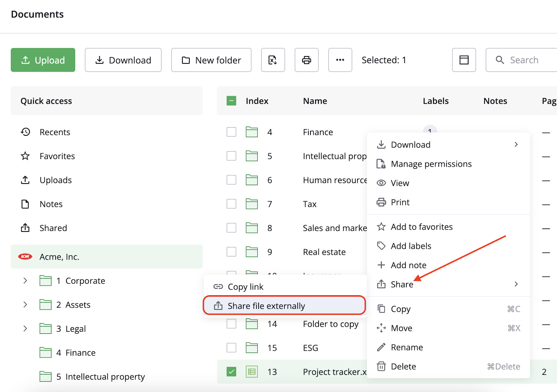Screen dimensions: 557x392
Task: Toggle the panel layout view icon
Action: pos(464,60)
